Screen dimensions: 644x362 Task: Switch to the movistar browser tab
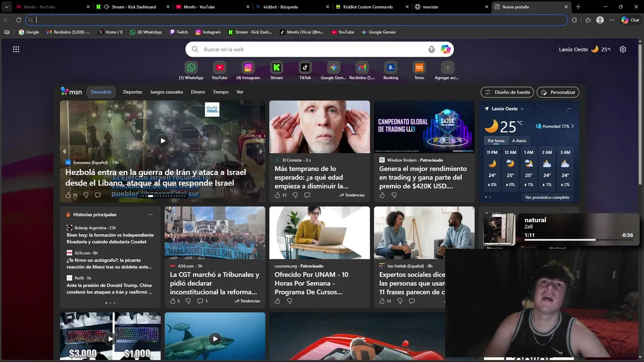451,7
